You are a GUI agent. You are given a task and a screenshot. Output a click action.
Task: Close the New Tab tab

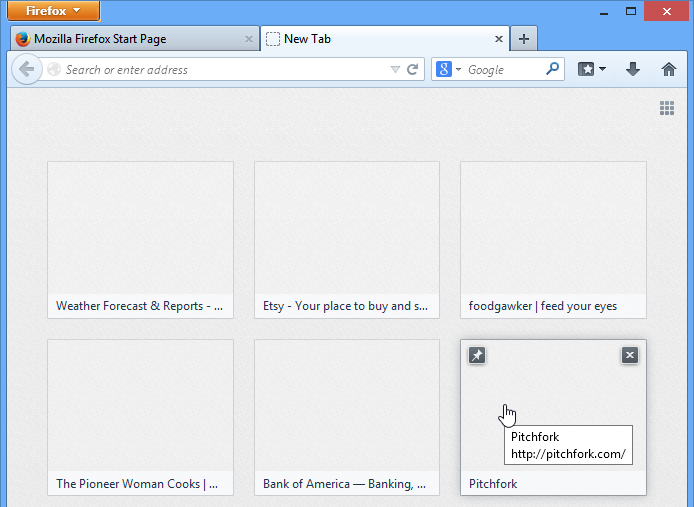[498, 39]
